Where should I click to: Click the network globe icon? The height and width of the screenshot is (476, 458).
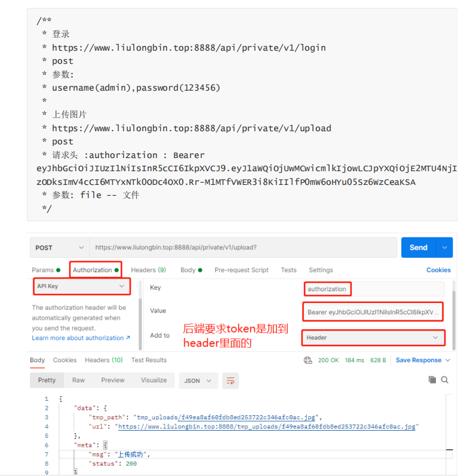coord(308,360)
